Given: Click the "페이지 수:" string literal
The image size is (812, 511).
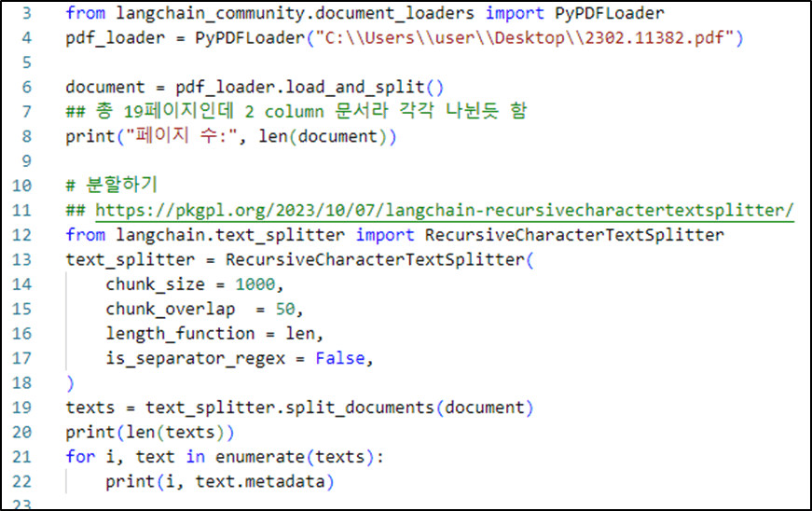Looking at the screenshot, I should pos(182,136).
